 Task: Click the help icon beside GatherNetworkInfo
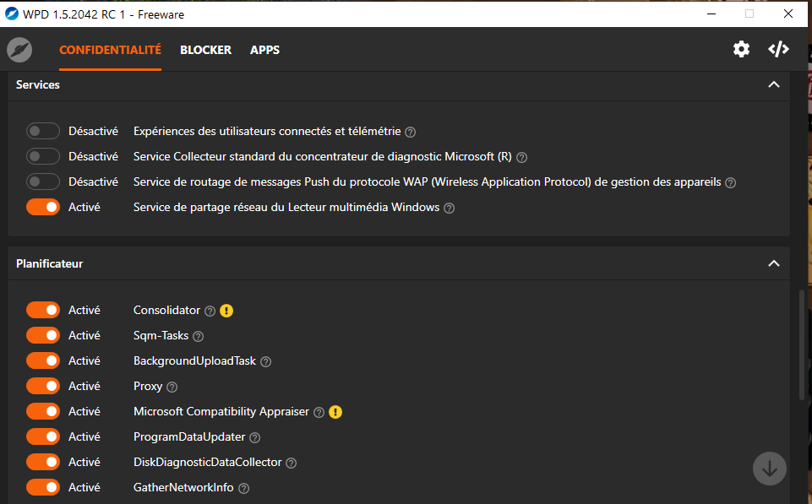[x=243, y=488]
